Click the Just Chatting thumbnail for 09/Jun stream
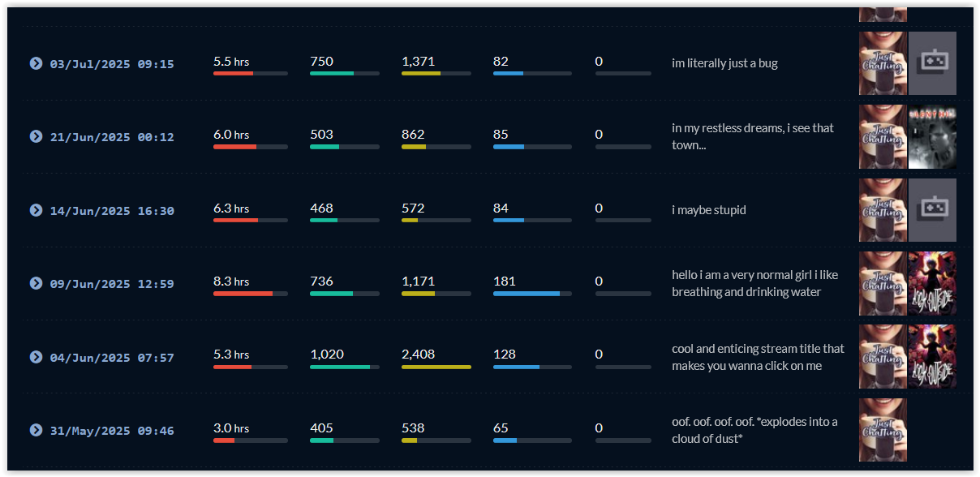This screenshot has width=980, height=477. click(883, 283)
